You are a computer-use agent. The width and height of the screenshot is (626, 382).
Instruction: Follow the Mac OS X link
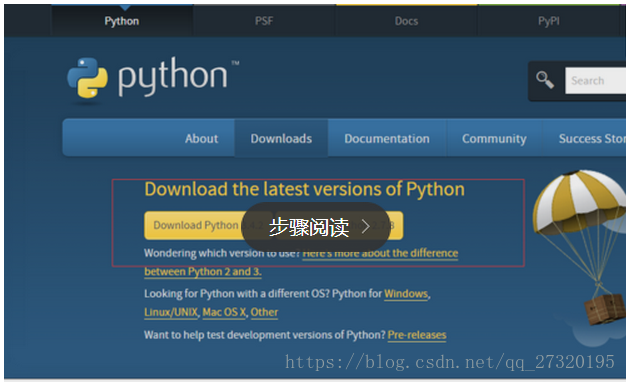(x=224, y=312)
